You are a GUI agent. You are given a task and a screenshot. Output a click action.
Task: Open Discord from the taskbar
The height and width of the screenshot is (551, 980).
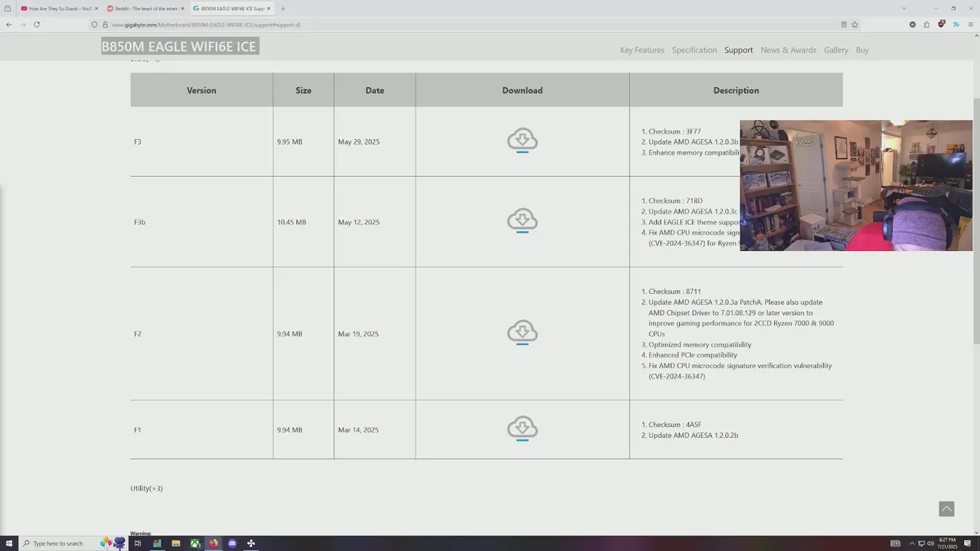click(x=233, y=543)
